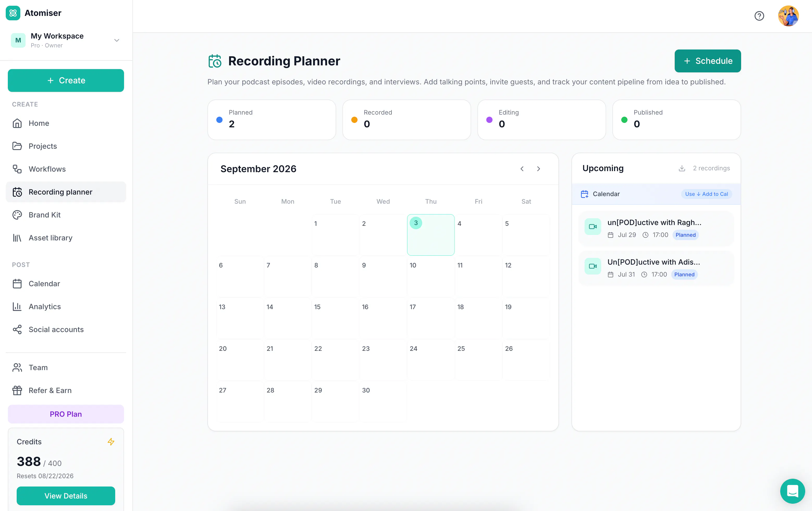Click the Recording planner sidebar icon
This screenshot has width=812, height=511.
(x=17, y=192)
